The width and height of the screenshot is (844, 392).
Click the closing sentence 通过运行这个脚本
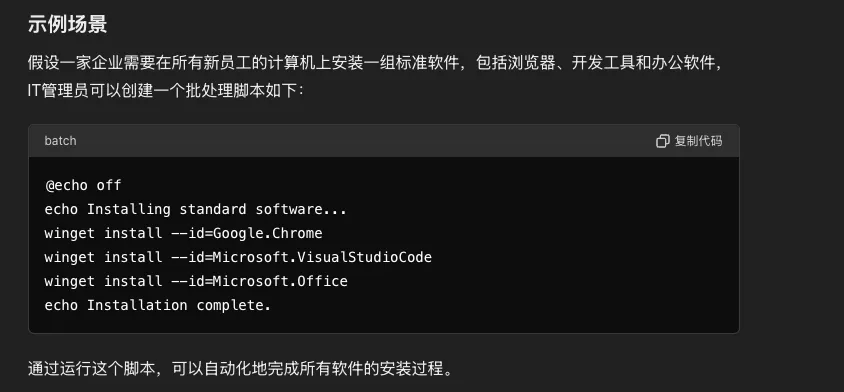[241, 369]
